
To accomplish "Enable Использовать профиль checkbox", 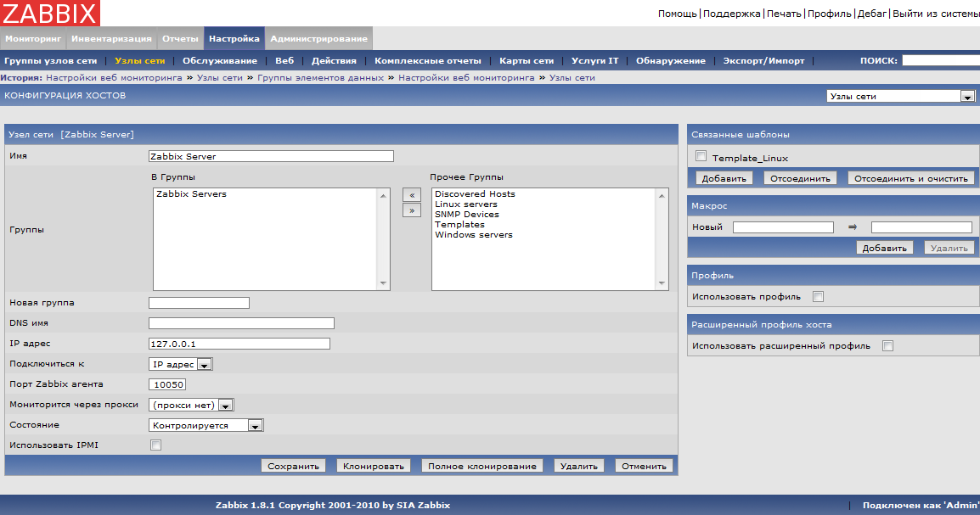I will (x=818, y=296).
